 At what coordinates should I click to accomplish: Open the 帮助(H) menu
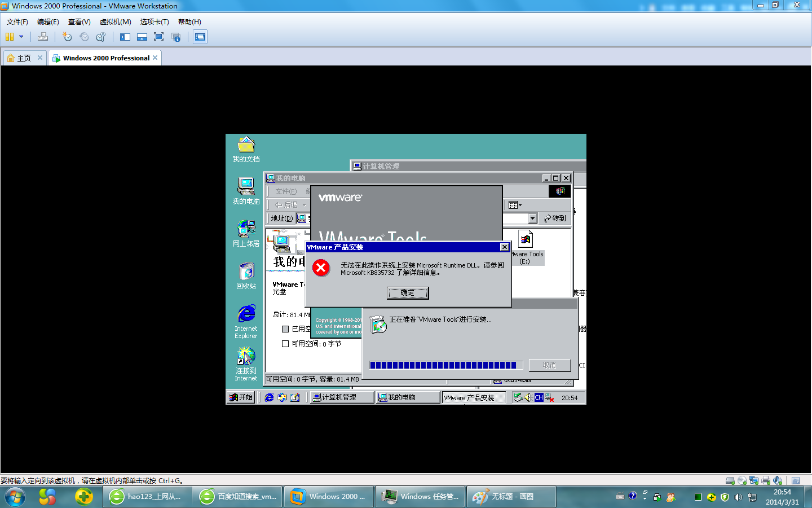click(x=189, y=21)
